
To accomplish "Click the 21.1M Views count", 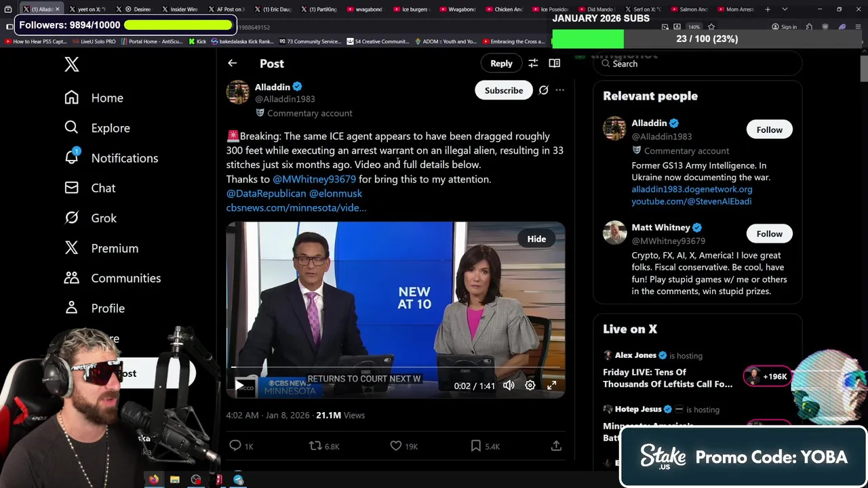I will click(x=340, y=415).
